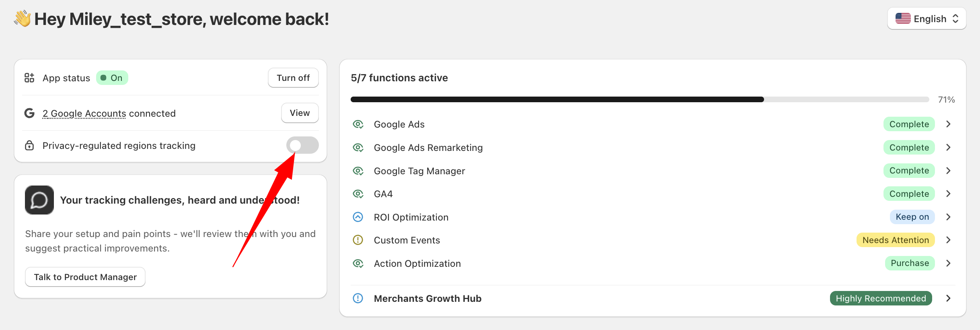This screenshot has width=980, height=330.
Task: Click the 5/7 functions active heading
Action: tap(399, 78)
